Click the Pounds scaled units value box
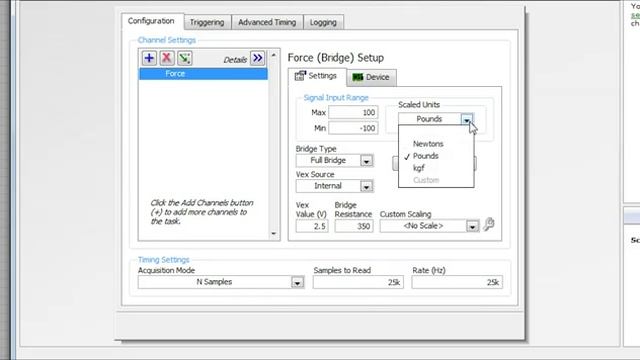Screen dimensions: 640x360 click(x=429, y=119)
